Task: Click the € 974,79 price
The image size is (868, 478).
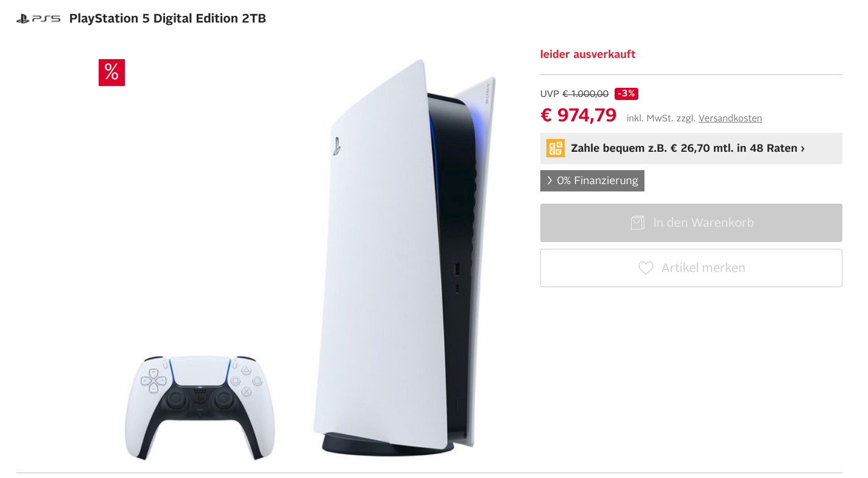Action: 579,115
